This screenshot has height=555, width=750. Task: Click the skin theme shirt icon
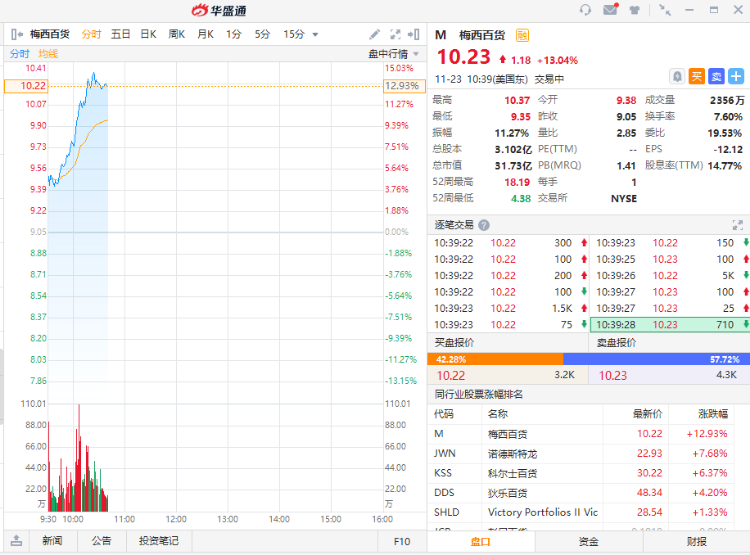635,10
